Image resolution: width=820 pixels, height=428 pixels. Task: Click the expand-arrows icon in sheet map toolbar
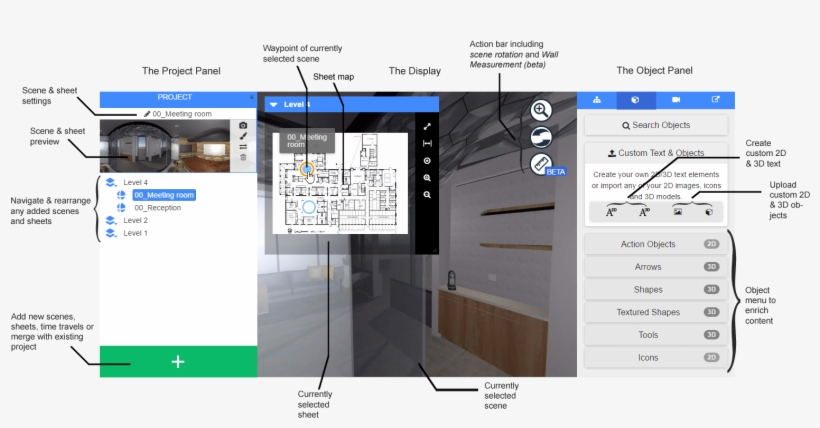[427, 127]
